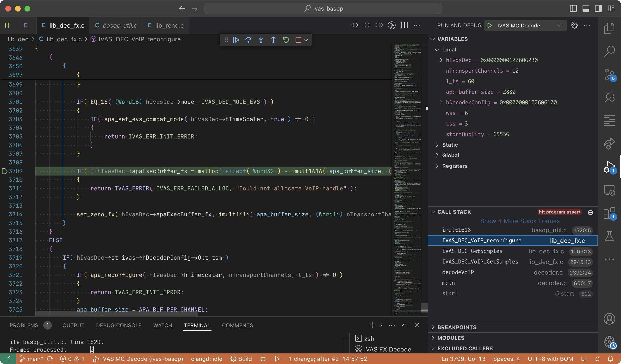
Task: Click the code minimap scrollbar
Action: tap(424, 307)
